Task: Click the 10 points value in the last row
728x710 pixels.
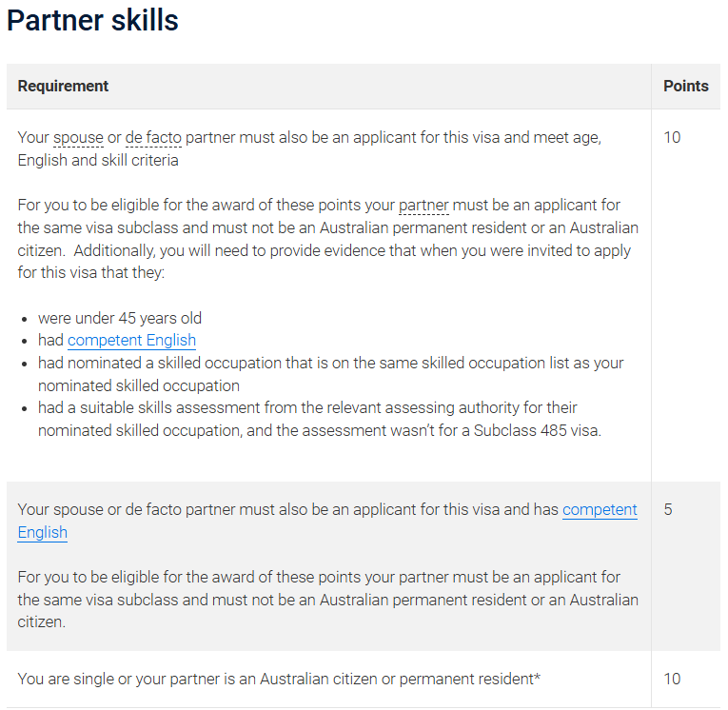Action: 672,680
